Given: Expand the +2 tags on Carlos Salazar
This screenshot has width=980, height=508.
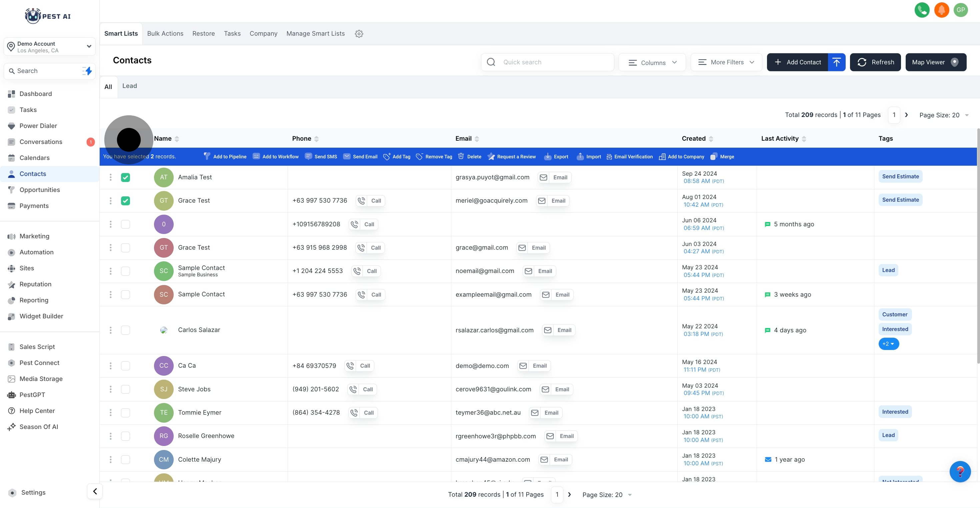Looking at the screenshot, I should tap(888, 344).
